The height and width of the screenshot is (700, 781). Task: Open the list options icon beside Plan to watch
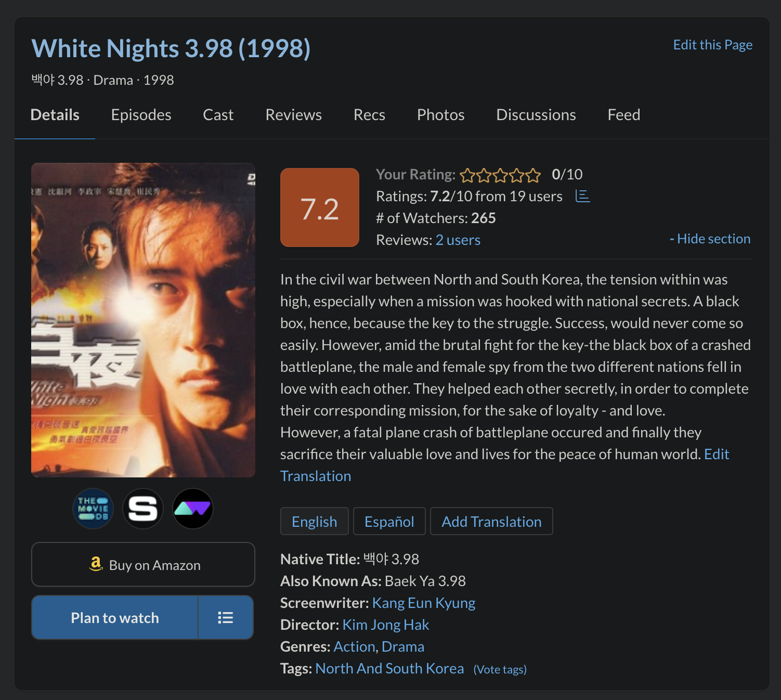[x=225, y=617]
